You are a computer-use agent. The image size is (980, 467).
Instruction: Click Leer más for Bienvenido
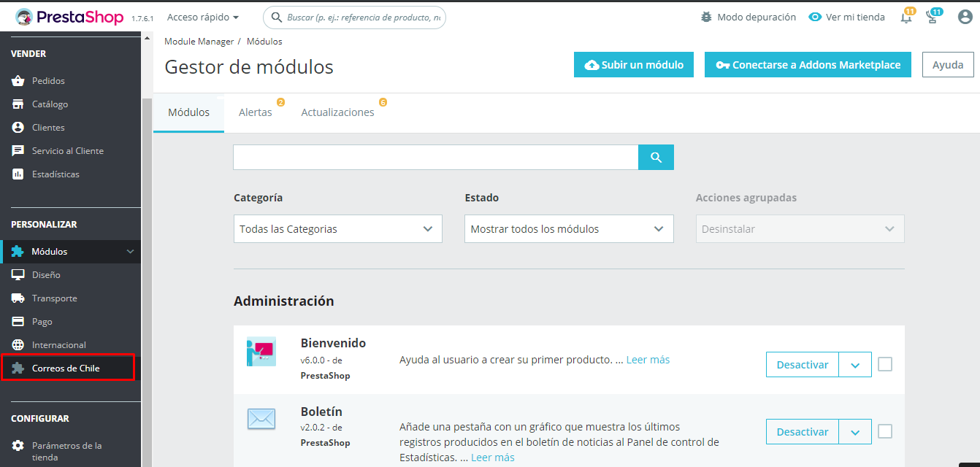(x=648, y=360)
